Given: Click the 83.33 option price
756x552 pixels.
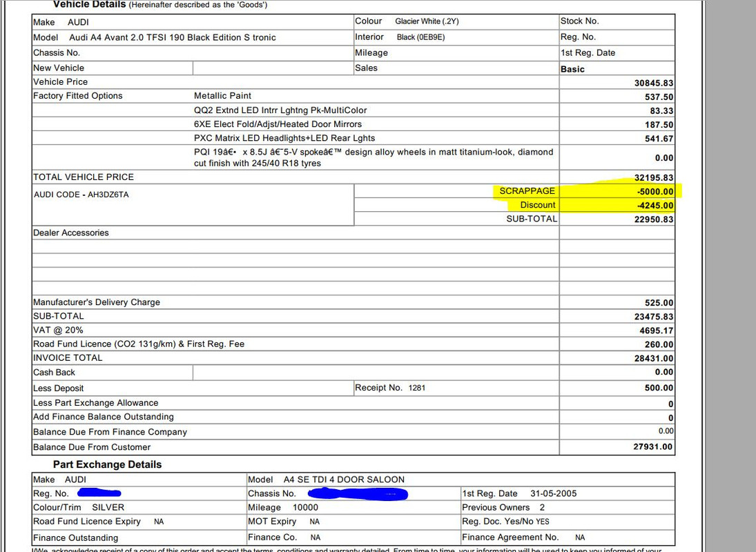Looking at the screenshot, I should coord(661,111).
